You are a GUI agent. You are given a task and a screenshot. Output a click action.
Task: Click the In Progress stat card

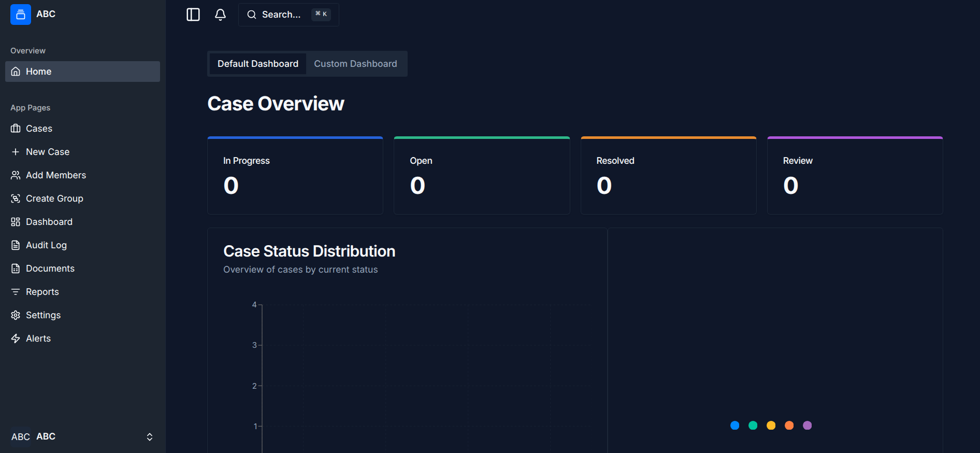pos(295,176)
